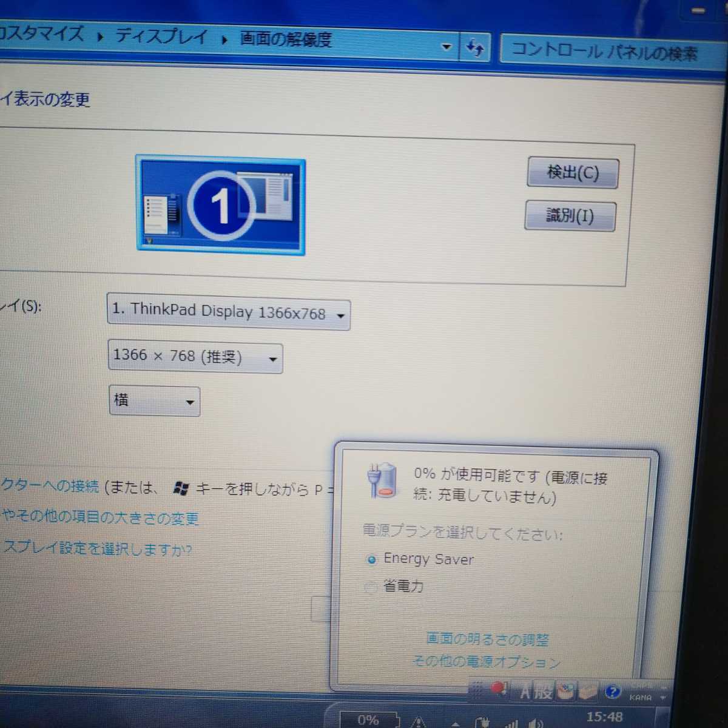Show hidden tray icons arrow
The image size is (728, 728).
click(456, 723)
